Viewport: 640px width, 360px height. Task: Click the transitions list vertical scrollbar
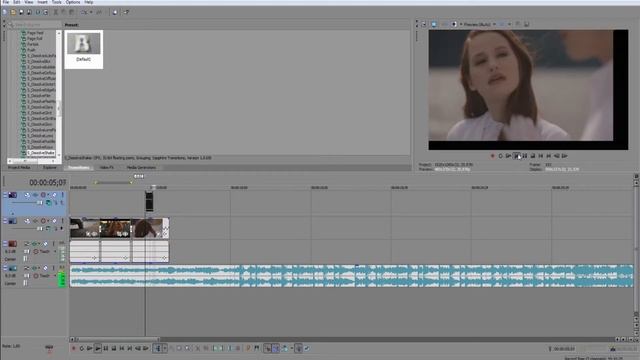pyautogui.click(x=59, y=94)
